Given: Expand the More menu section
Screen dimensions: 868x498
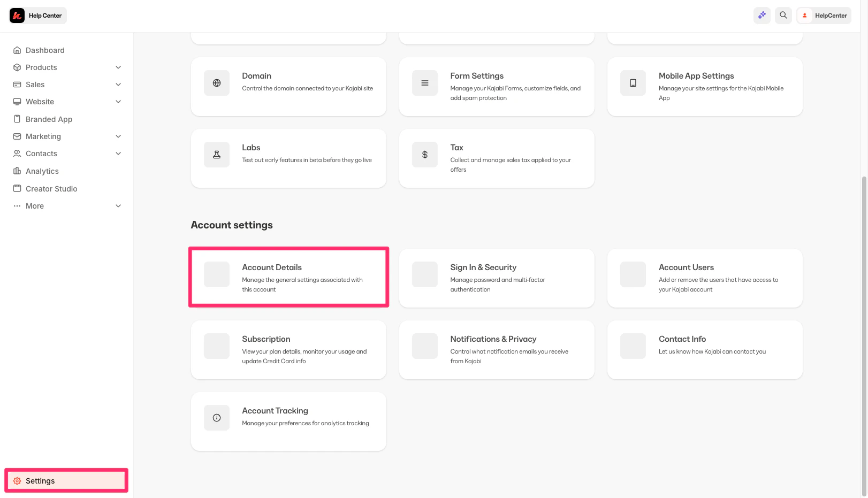Looking at the screenshot, I should click(118, 205).
